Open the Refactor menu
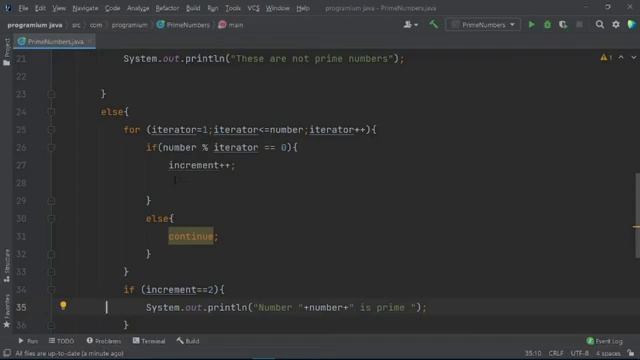This screenshot has height=360, width=640. pyautogui.click(x=167, y=8)
